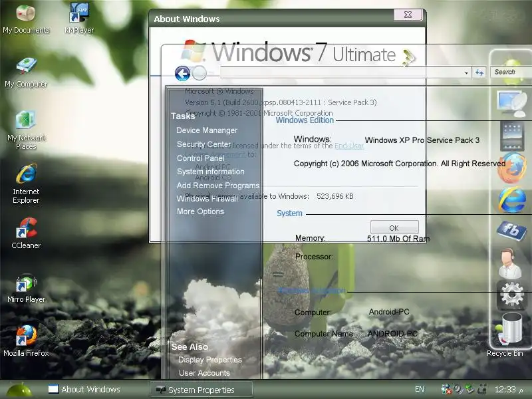Click the refresh arrows beside address bar
Viewport: 532px width, 399px height.
click(479, 72)
